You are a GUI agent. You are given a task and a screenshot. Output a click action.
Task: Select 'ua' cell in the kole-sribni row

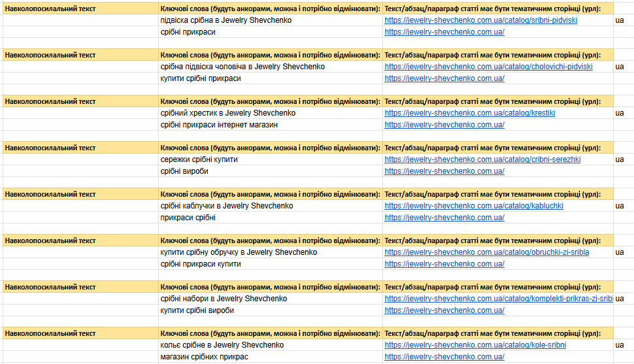[624, 345]
